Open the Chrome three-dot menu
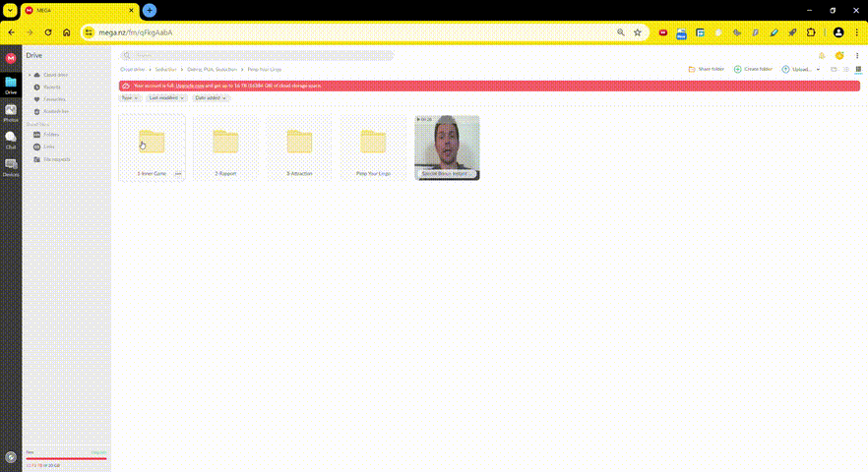Screen dimensions: 868x472 (857, 32)
